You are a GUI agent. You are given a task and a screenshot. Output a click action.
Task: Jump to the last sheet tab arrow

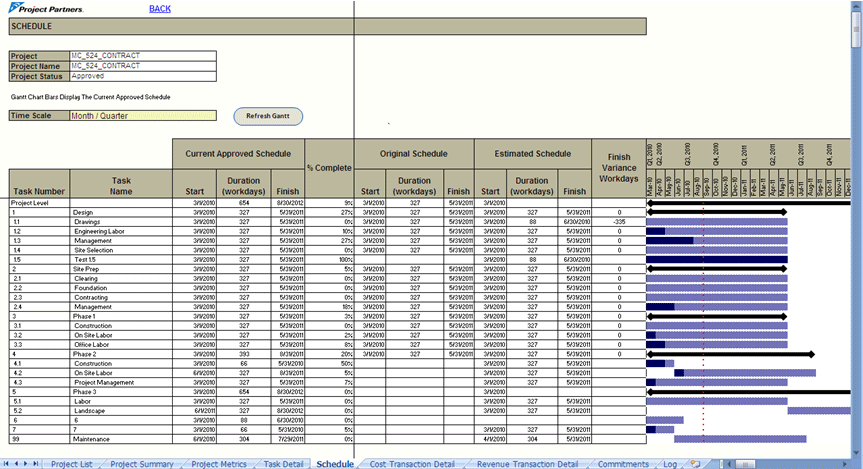tap(36, 464)
